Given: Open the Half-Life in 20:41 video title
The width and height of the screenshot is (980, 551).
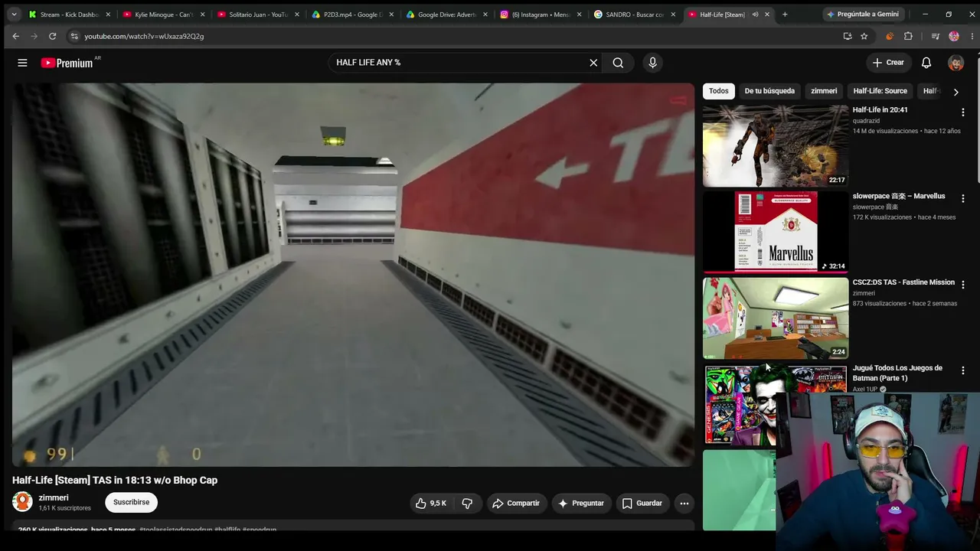Looking at the screenshot, I should pyautogui.click(x=880, y=109).
